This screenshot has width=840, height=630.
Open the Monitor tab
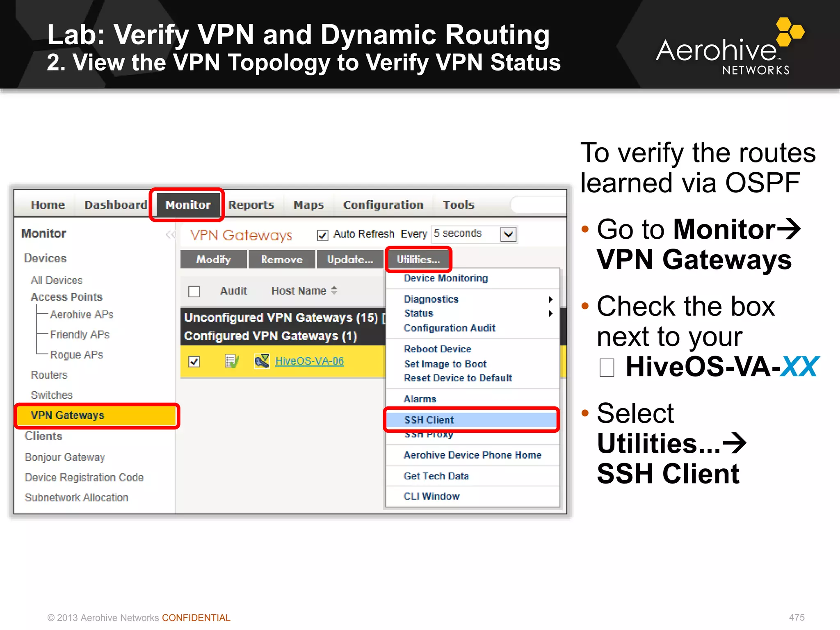(x=188, y=205)
